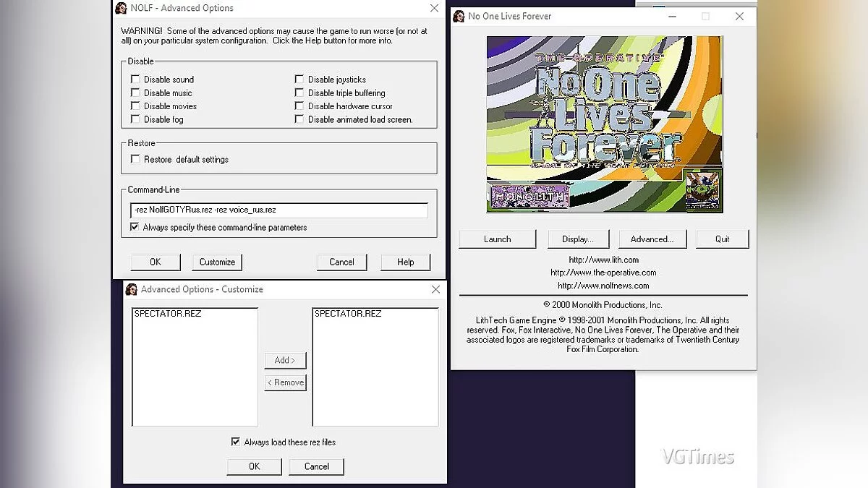
Task: Check the Disable movies box
Action: tap(135, 106)
